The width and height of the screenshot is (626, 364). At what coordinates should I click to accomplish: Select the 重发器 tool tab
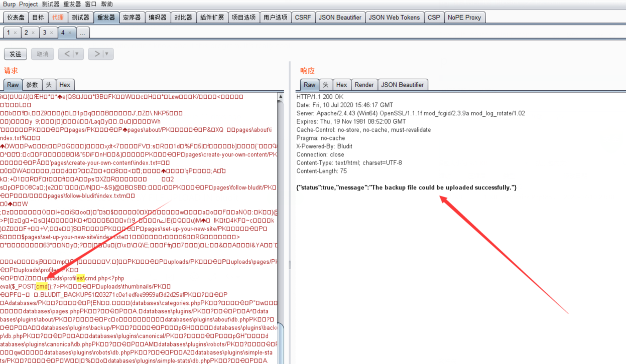[106, 17]
